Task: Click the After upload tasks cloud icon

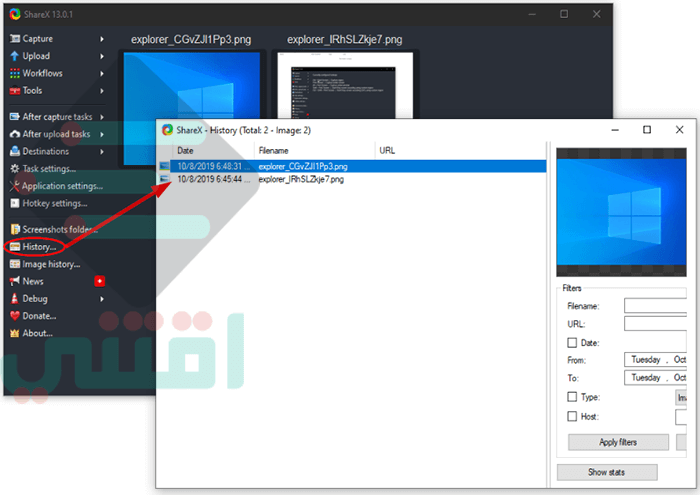Action: [x=15, y=134]
